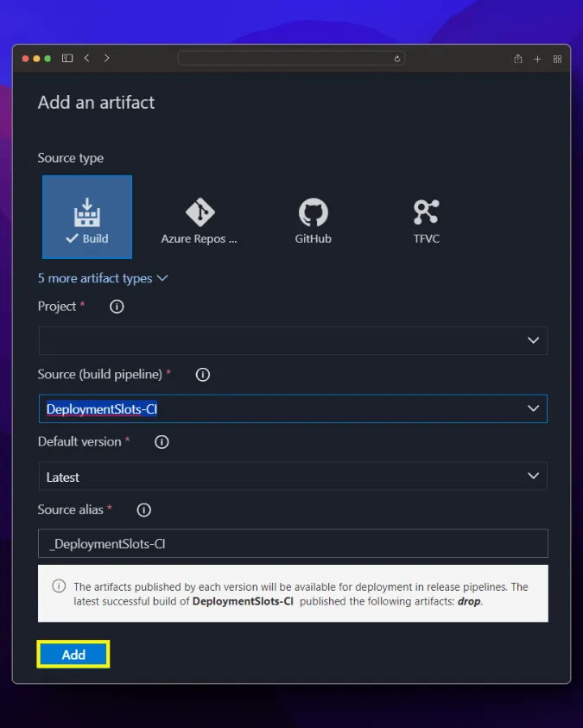Show info for Default version
583x728 pixels.
162,442
